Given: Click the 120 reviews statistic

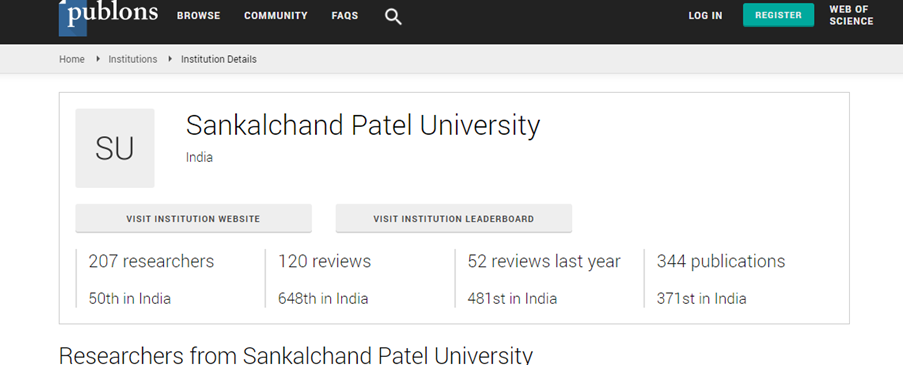Looking at the screenshot, I should [324, 261].
